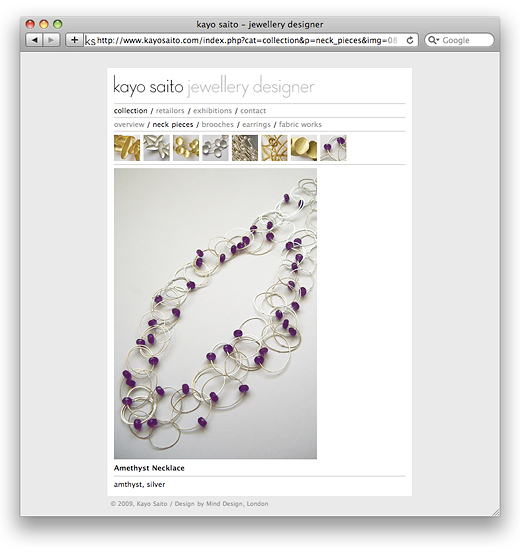Open the retailers page
This screenshot has height=553, width=520.
[170, 111]
